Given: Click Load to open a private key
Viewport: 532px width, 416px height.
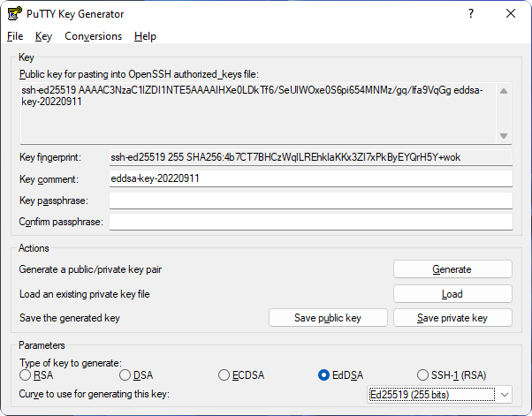Looking at the screenshot, I should 452,294.
